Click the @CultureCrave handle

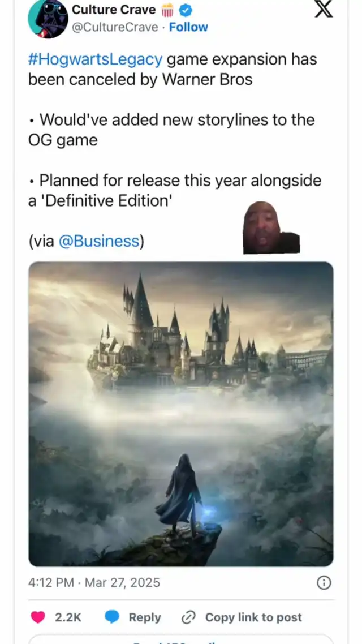115,27
